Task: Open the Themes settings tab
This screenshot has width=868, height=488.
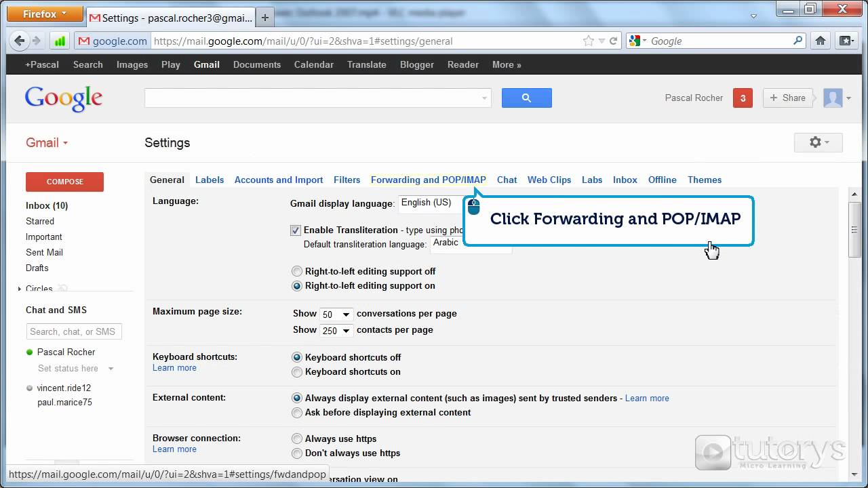Action: click(705, 180)
